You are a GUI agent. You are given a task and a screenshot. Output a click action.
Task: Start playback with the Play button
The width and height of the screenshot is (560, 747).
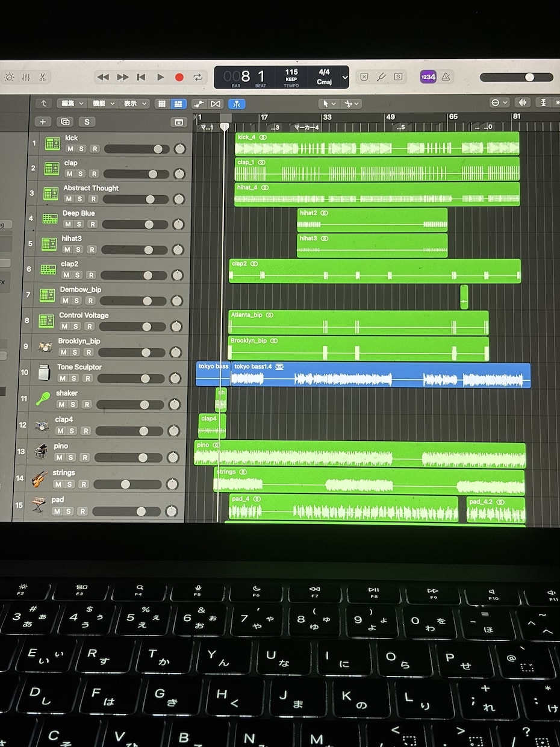tap(160, 77)
